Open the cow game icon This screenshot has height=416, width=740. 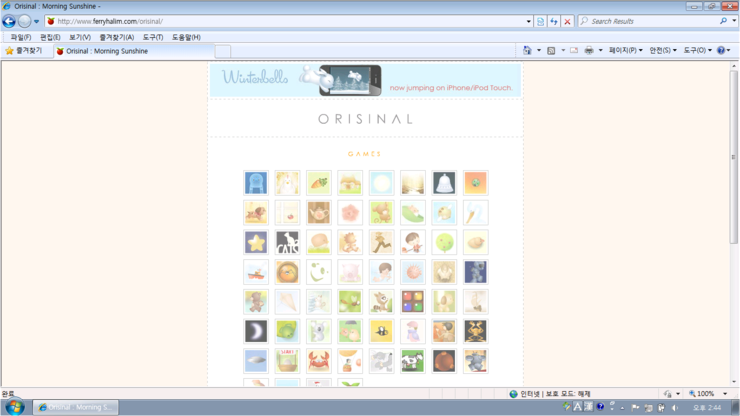[x=413, y=361]
